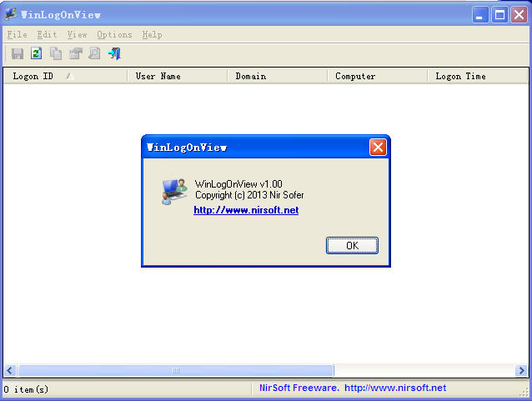Click the application icon in the title bar

(11, 14)
